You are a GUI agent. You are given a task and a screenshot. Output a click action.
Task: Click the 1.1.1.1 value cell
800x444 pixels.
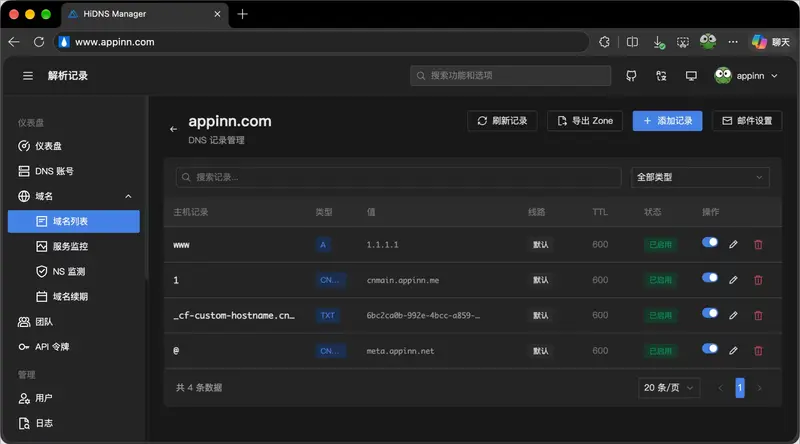pos(383,244)
